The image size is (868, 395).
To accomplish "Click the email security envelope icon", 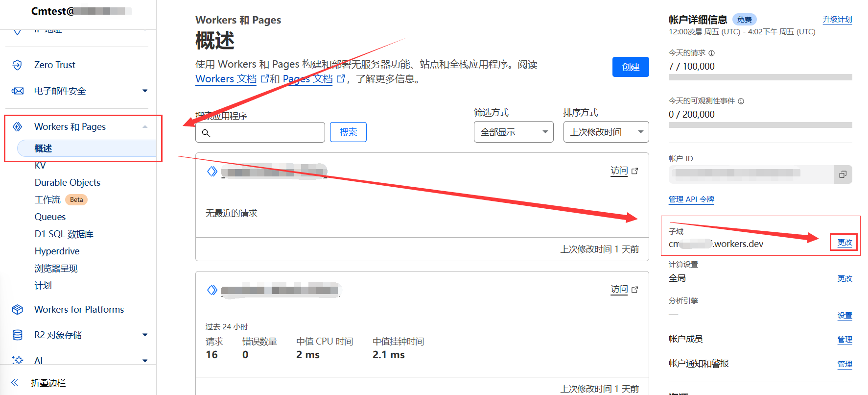I will [17, 91].
